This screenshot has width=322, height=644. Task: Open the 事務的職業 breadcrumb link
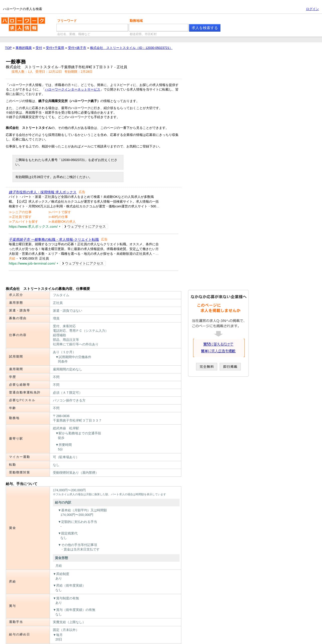click(24, 48)
